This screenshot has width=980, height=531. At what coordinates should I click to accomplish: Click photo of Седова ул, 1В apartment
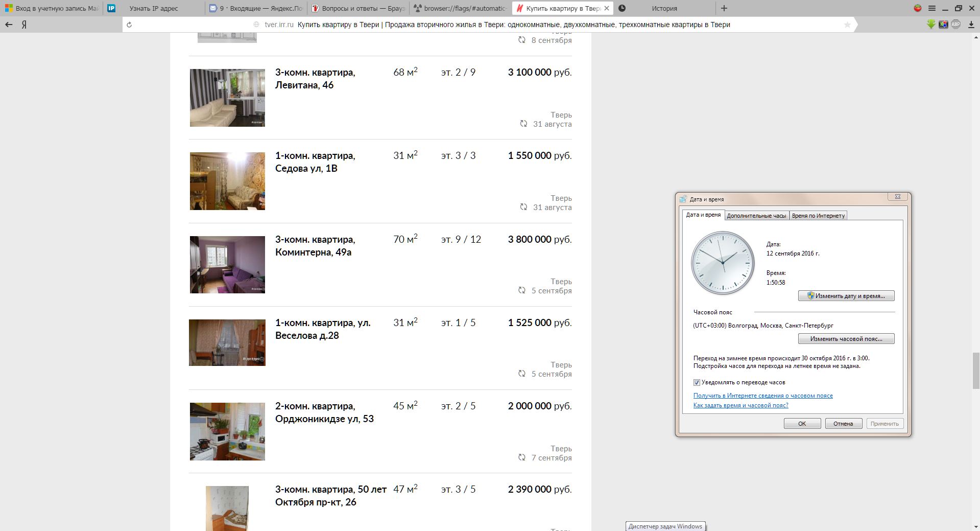[x=227, y=181]
